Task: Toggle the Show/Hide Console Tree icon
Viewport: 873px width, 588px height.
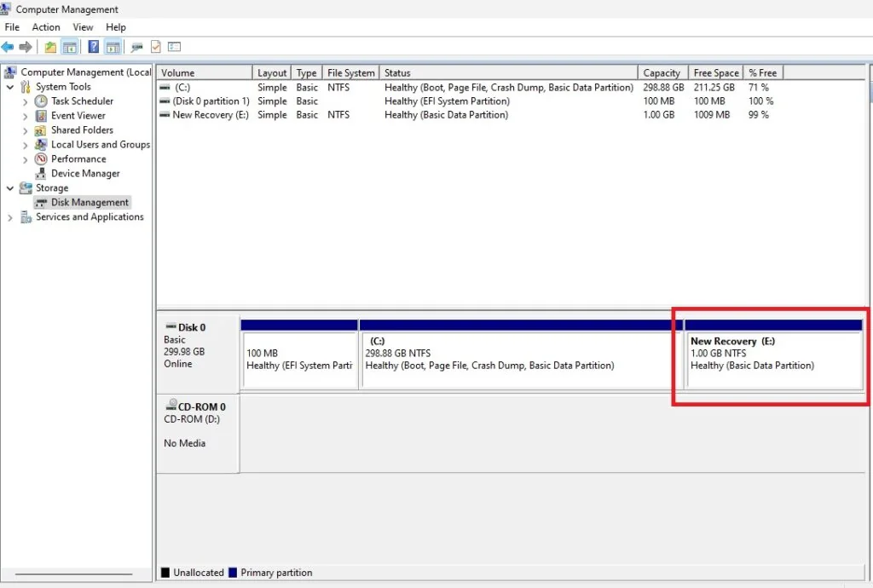Action: click(70, 47)
